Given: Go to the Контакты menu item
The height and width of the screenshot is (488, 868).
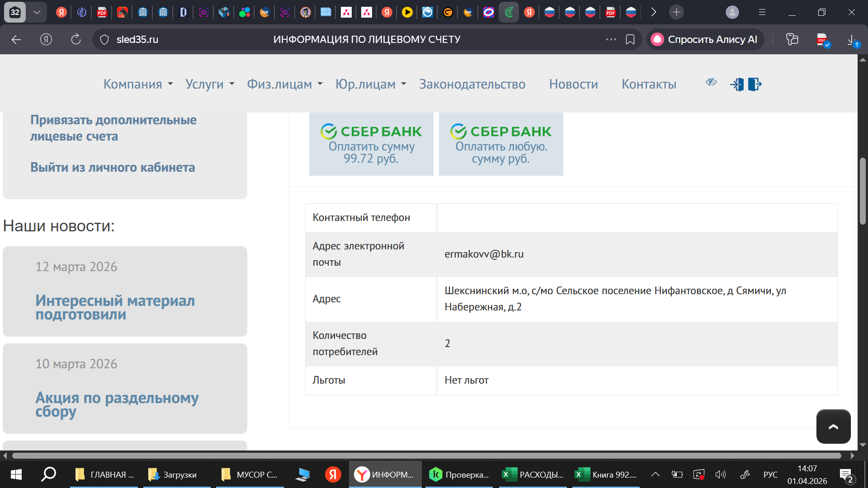Looking at the screenshot, I should pyautogui.click(x=649, y=84).
